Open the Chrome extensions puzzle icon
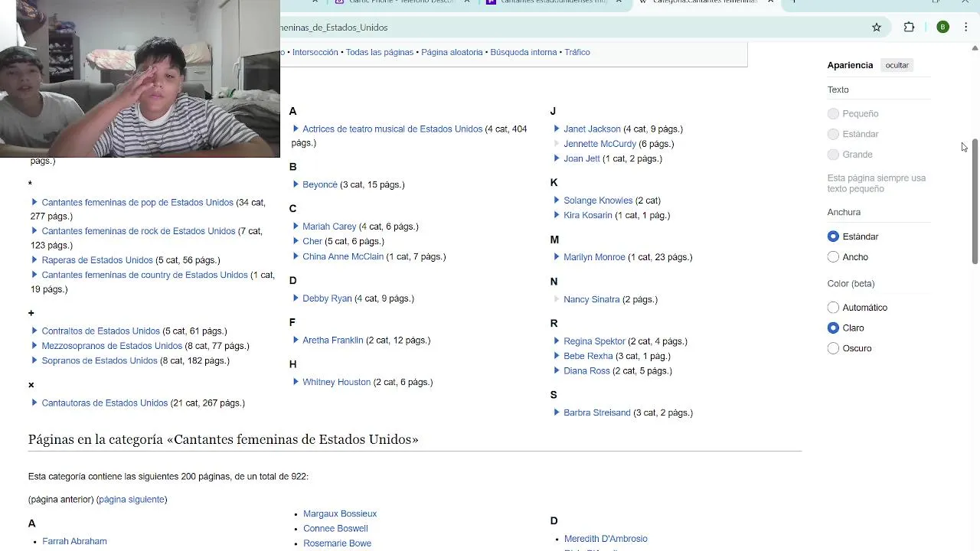Viewport: 980px width, 551px height. pos(909,28)
